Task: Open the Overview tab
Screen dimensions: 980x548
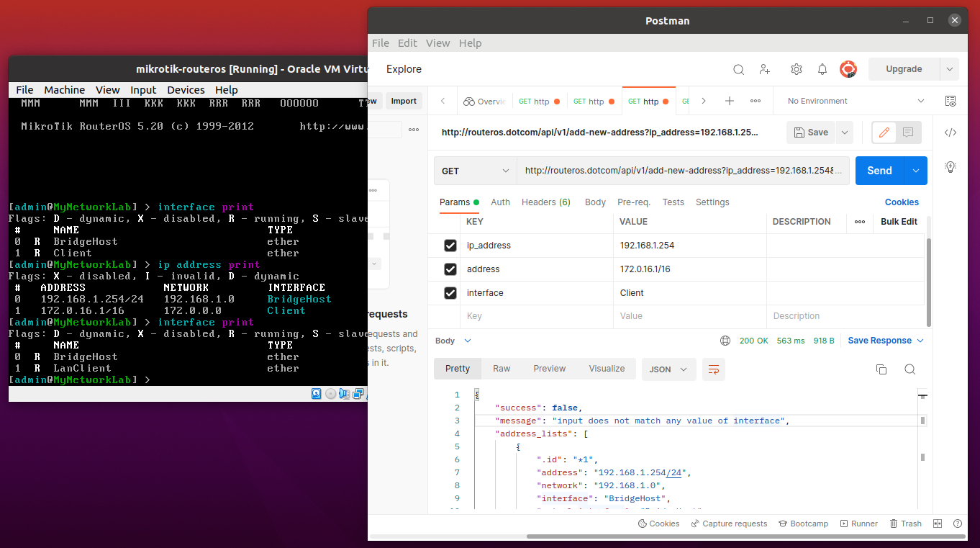Action: pos(485,102)
